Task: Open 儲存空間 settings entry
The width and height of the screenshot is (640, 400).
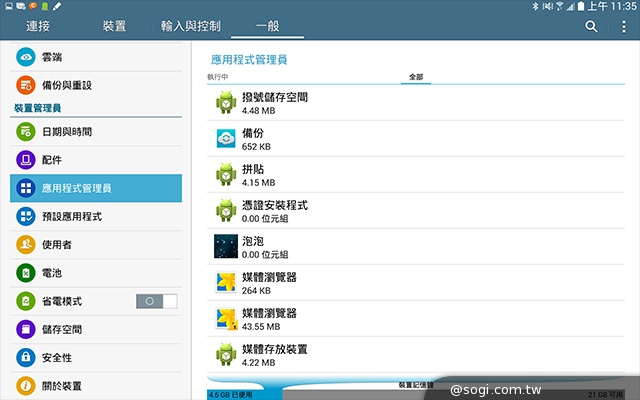Action: click(x=96, y=329)
